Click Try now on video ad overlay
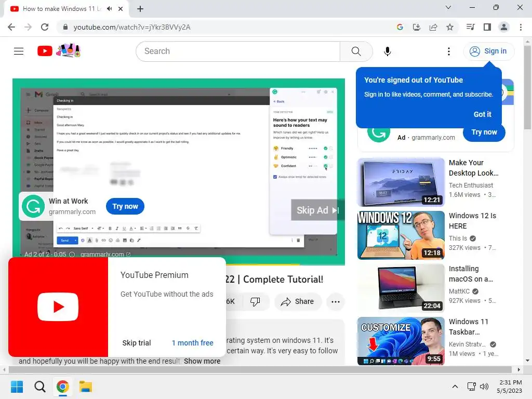The height and width of the screenshot is (399, 532). point(125,206)
